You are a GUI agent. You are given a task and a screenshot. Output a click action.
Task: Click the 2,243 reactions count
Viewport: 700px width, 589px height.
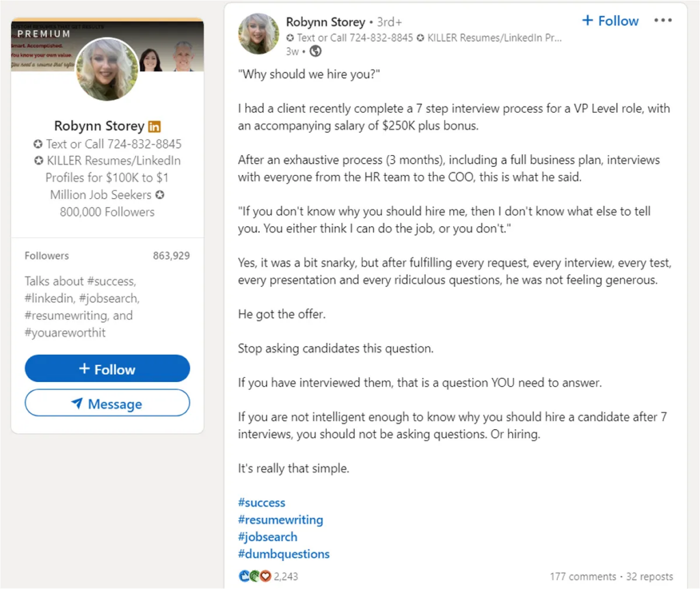[x=285, y=576]
